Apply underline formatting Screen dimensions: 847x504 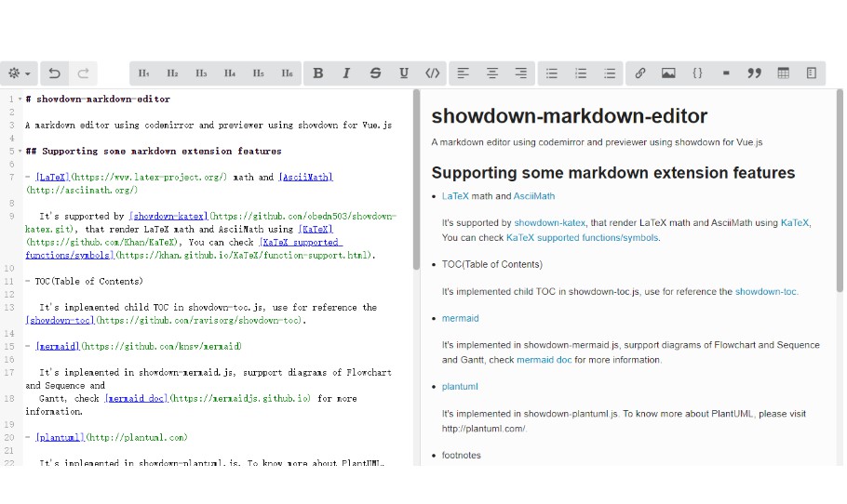coord(404,73)
